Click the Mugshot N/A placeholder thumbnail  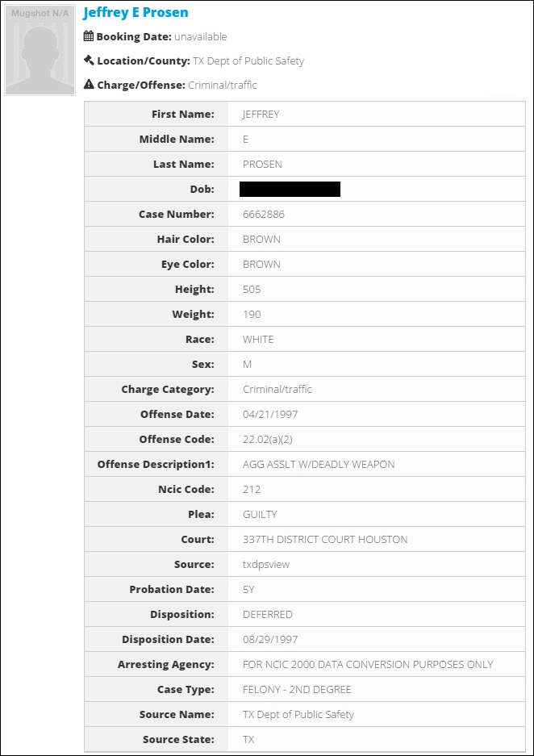(x=40, y=50)
